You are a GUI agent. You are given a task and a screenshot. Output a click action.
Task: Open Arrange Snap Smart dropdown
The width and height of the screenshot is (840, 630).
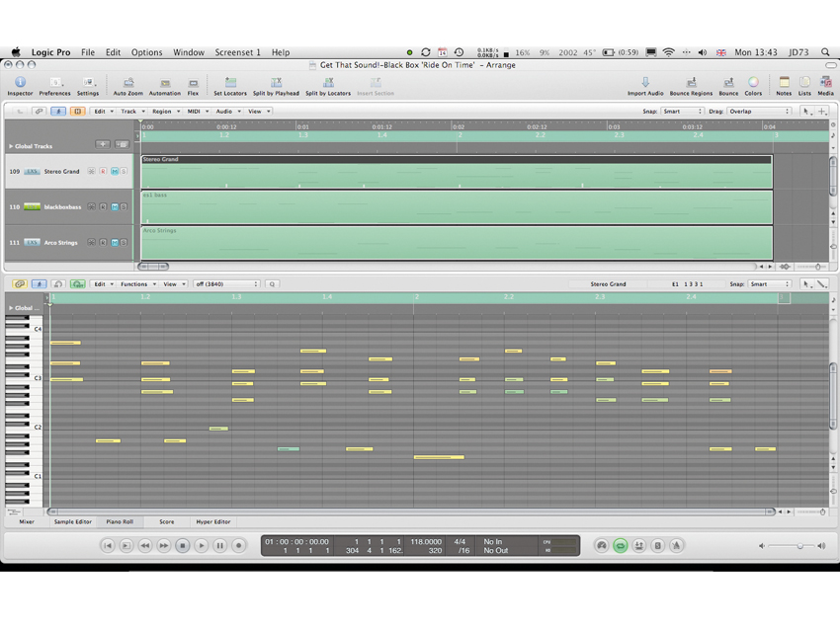coord(682,112)
